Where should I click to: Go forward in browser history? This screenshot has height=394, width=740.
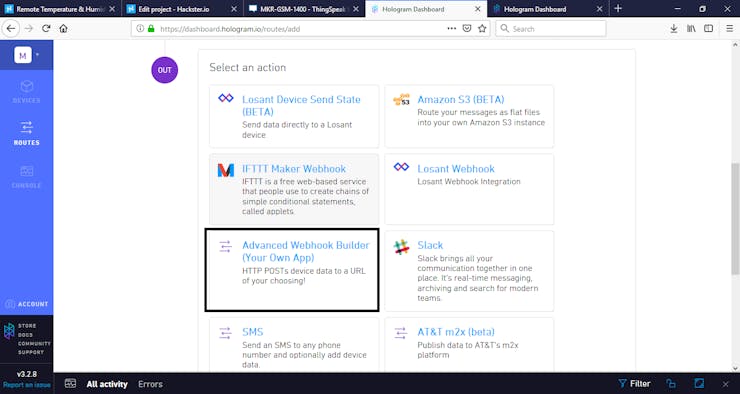click(x=29, y=28)
